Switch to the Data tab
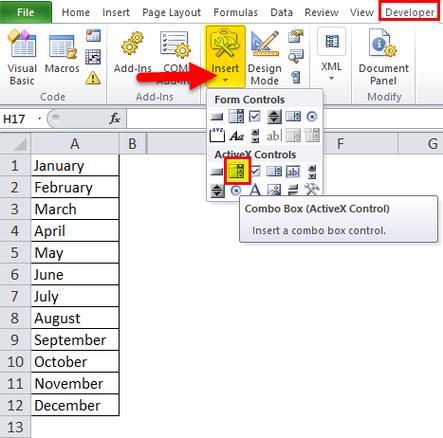 tap(281, 13)
